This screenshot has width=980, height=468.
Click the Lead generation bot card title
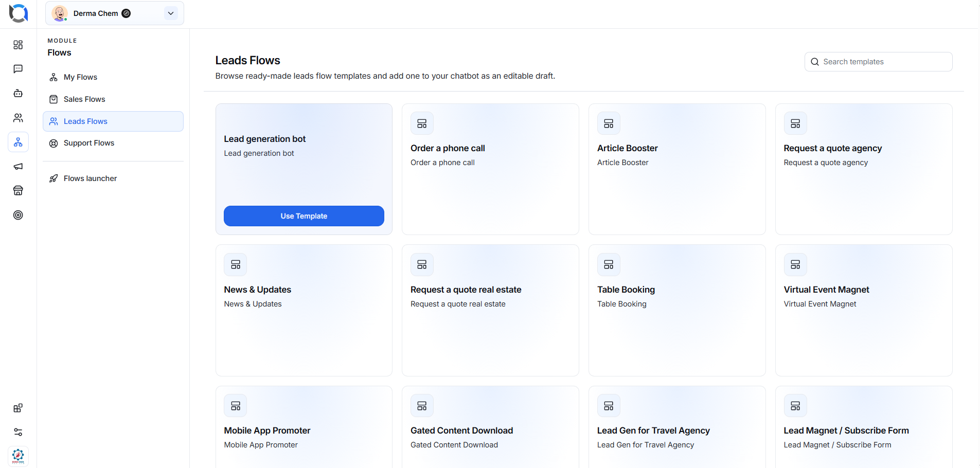[x=265, y=139]
